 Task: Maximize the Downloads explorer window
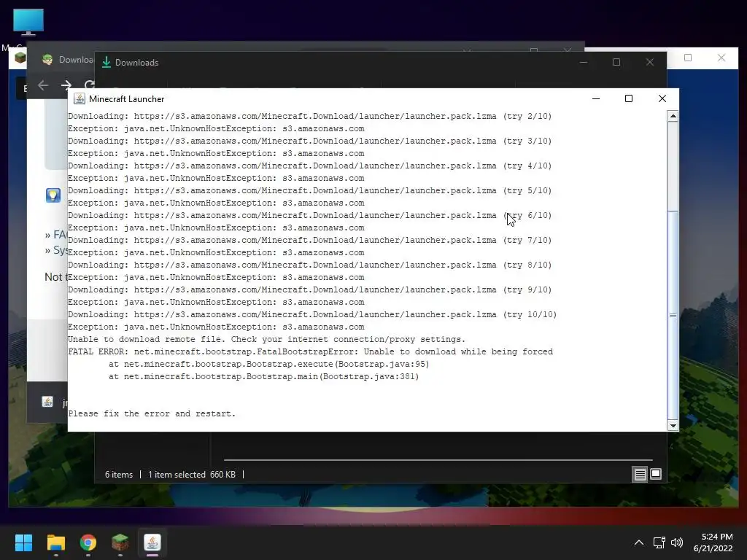[616, 63]
